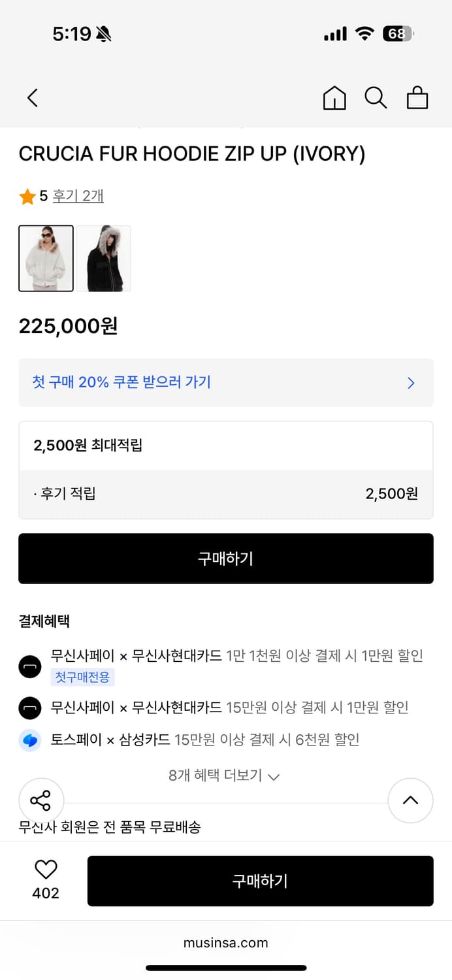Image resolution: width=452 pixels, height=980 pixels.
Task: Open search with magnifier icon
Action: (376, 98)
